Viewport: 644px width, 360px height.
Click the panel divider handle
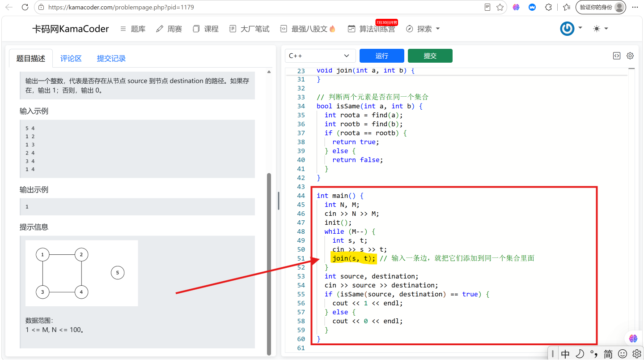click(279, 201)
